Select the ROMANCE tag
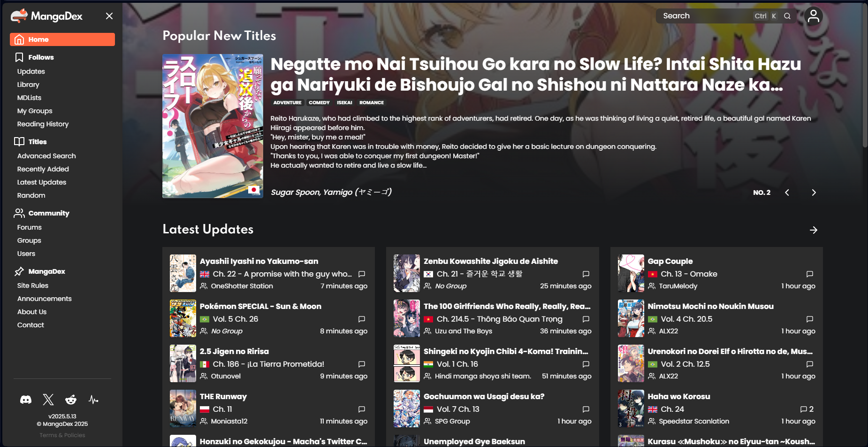868x447 pixels. tap(372, 102)
